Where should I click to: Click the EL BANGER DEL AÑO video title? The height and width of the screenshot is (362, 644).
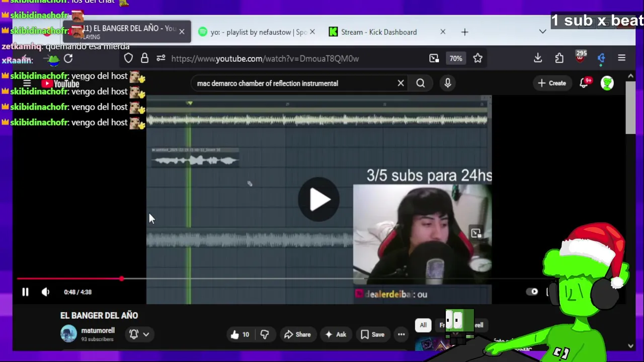[x=99, y=315]
